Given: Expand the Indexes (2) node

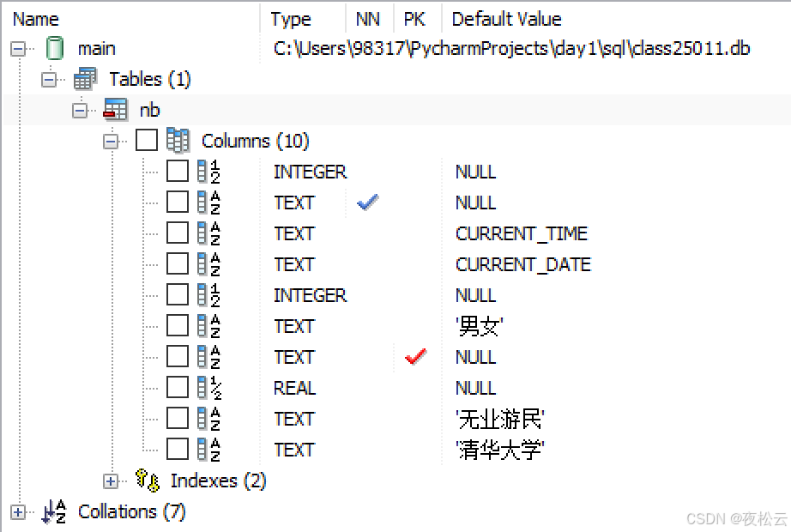Looking at the screenshot, I should click(111, 481).
